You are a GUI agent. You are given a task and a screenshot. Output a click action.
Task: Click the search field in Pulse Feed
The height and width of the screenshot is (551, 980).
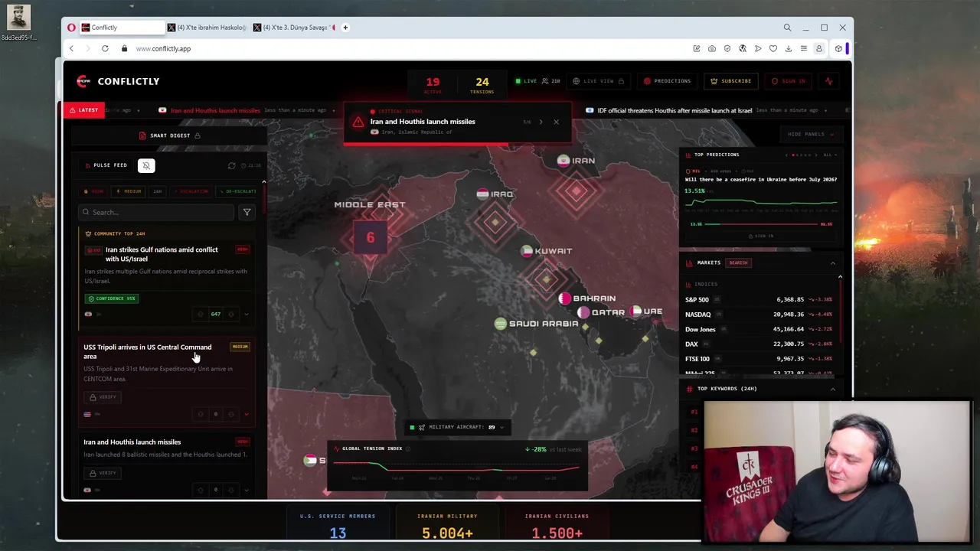(156, 212)
